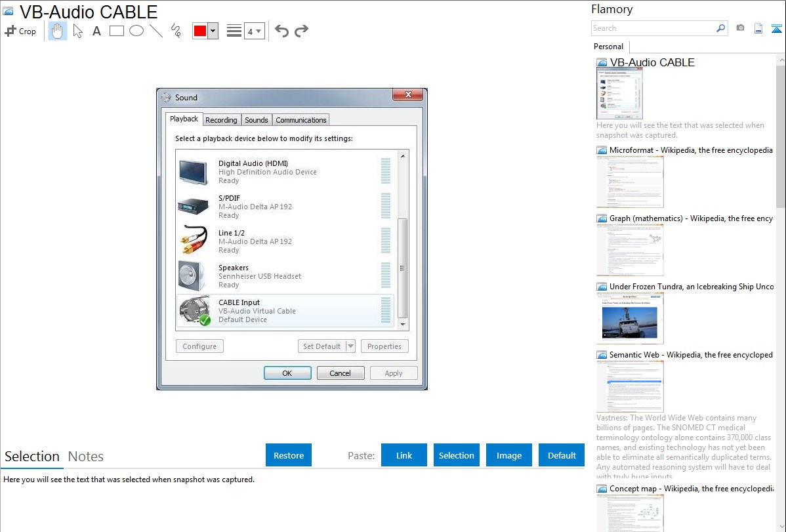Select the Crop tool
The width and height of the screenshot is (786, 532).
point(20,31)
